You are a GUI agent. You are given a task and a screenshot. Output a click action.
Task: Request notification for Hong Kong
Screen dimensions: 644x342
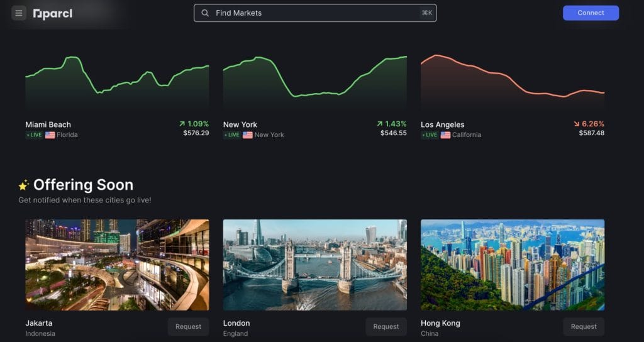coord(583,326)
